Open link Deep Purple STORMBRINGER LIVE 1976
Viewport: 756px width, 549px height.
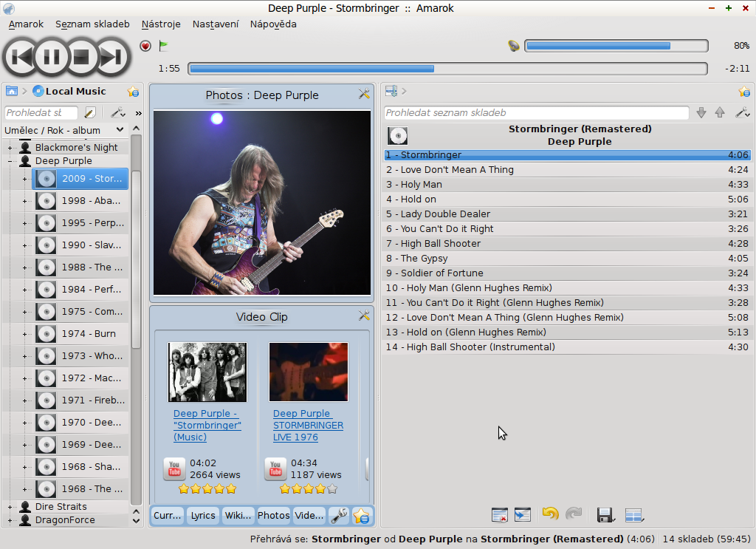tap(308, 426)
